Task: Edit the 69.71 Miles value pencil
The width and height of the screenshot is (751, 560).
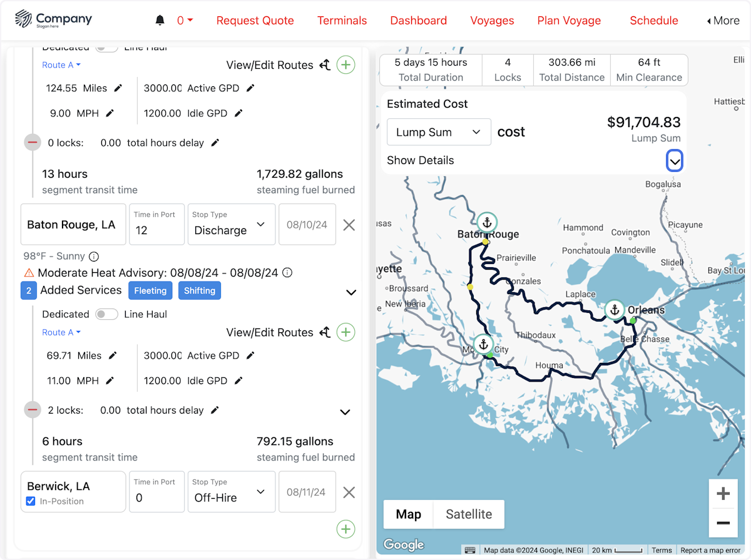Action: (113, 355)
